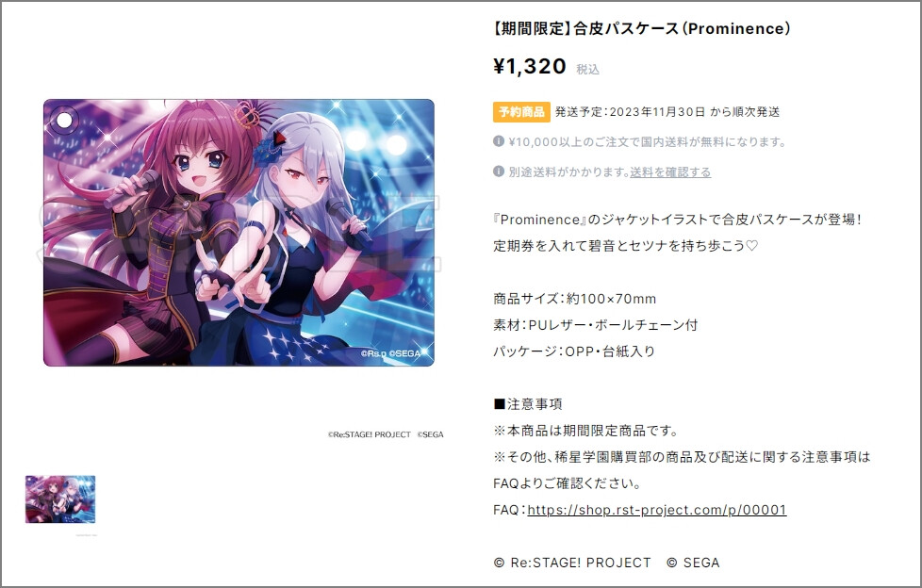This screenshot has height=588, width=922.
Task: Click the ■注意事項 heading
Action: pos(528,404)
